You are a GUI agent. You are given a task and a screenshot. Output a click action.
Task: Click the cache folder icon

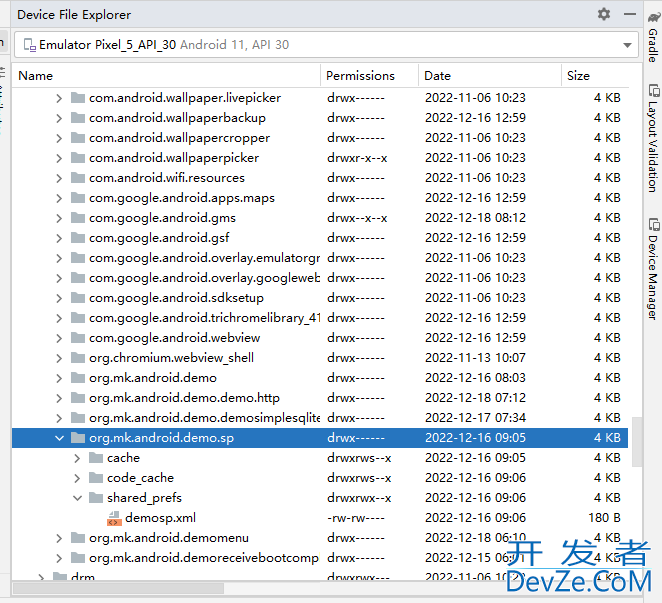click(96, 458)
